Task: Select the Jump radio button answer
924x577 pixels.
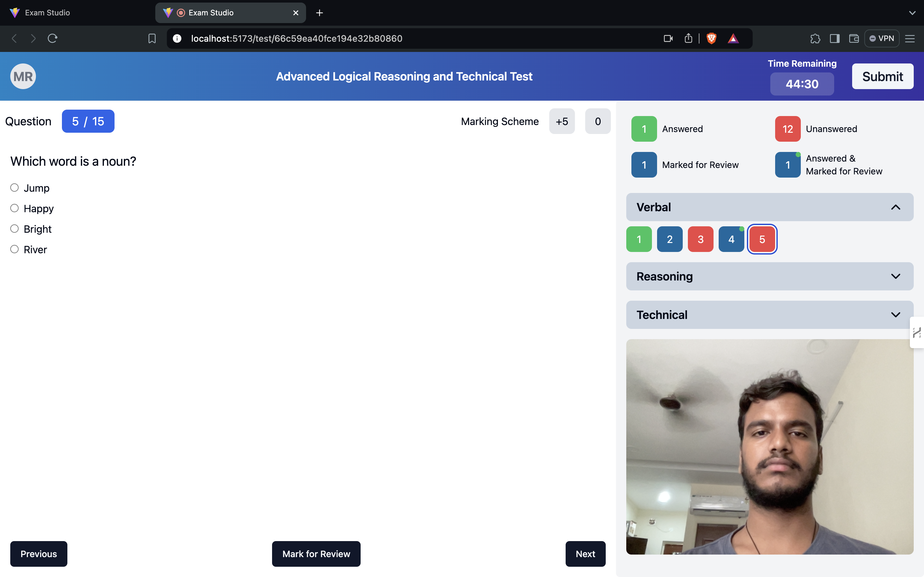Action: click(14, 188)
